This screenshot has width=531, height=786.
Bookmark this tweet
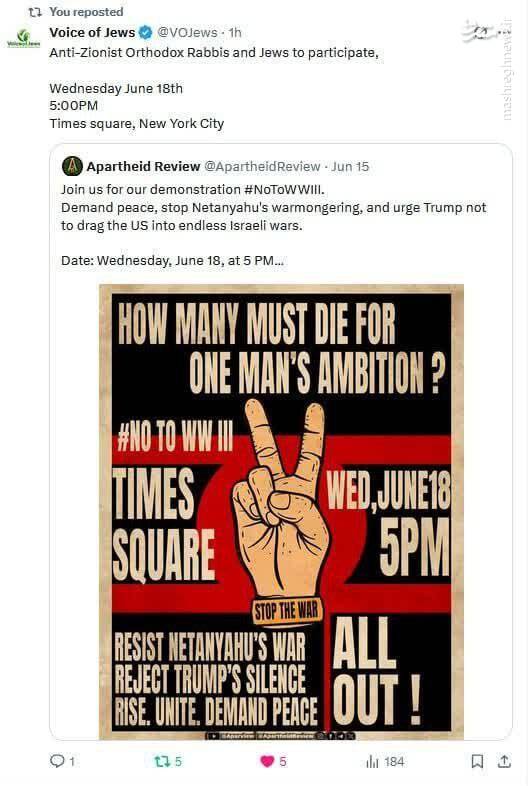click(477, 761)
